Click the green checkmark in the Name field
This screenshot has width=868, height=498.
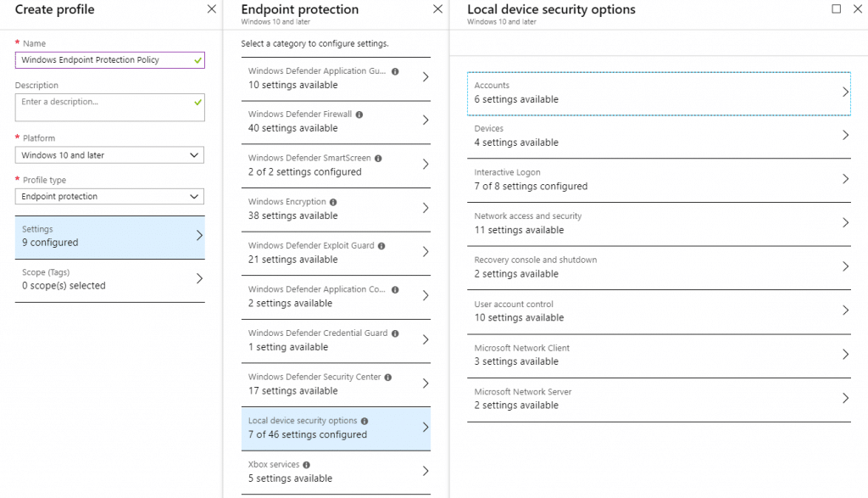(197, 59)
